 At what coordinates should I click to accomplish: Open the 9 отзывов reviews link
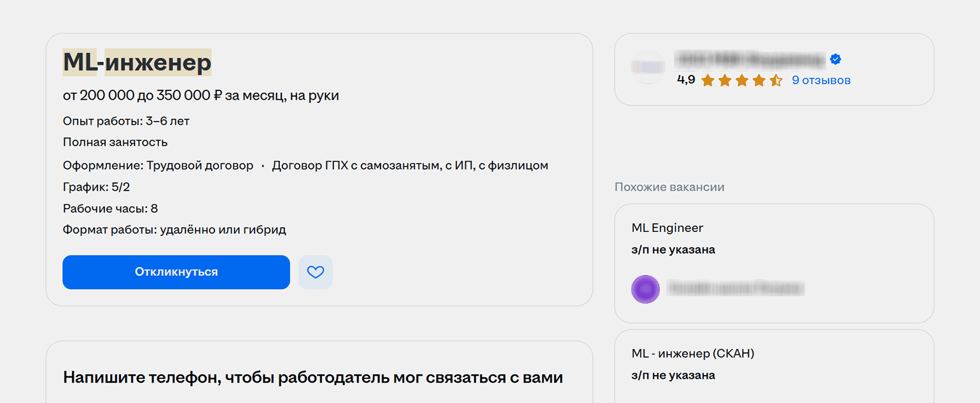tap(821, 81)
